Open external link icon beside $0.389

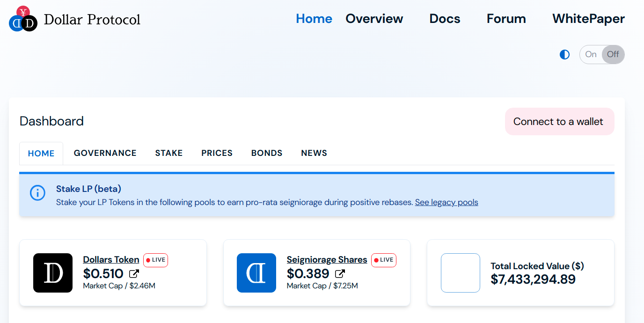pyautogui.click(x=340, y=274)
